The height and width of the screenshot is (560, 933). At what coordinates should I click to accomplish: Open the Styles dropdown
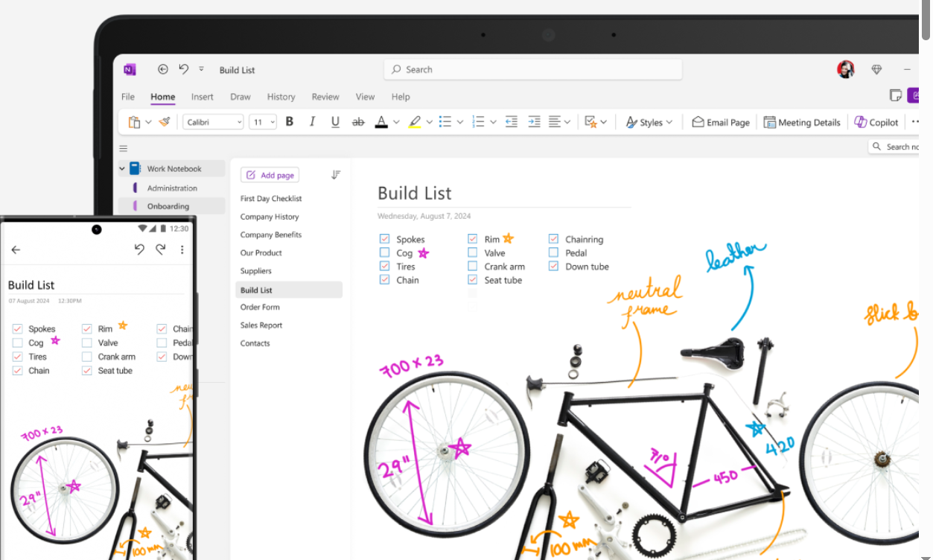pos(649,121)
